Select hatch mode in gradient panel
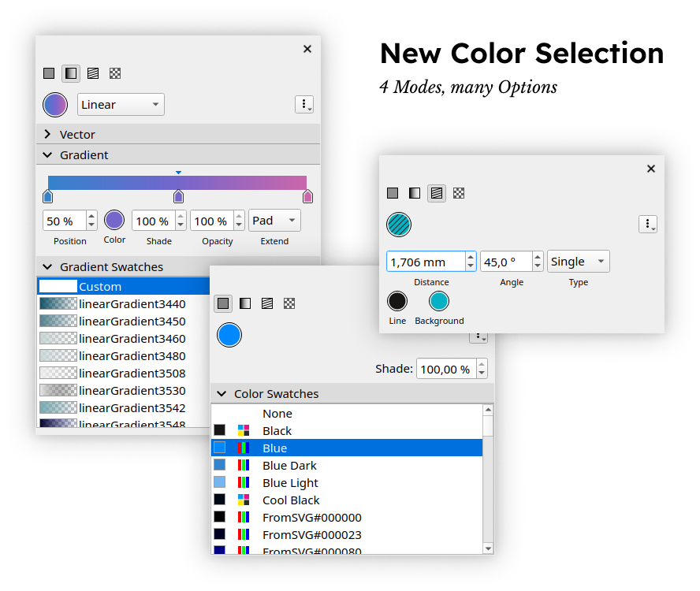700x591 pixels. [x=93, y=73]
